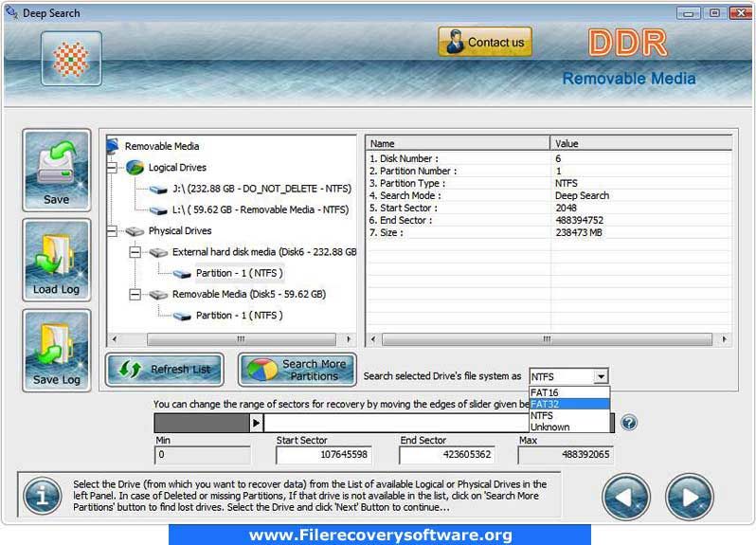Select Physical Drives in the tree

(180, 231)
